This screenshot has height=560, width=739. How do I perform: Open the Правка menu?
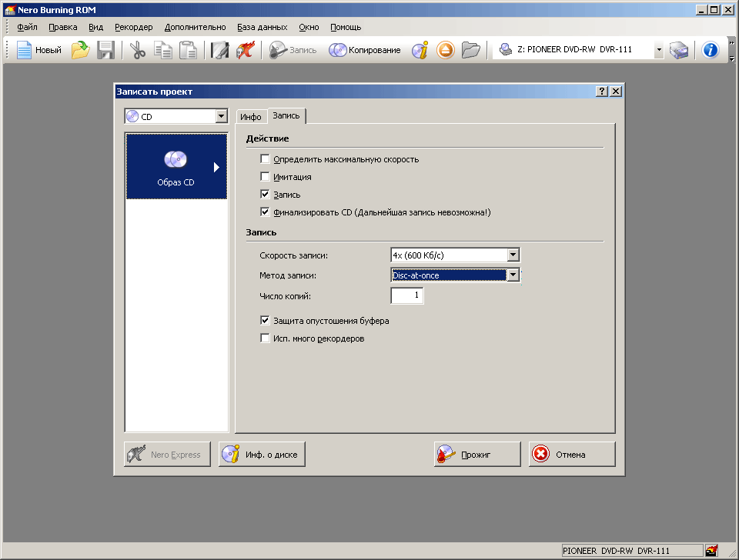tap(63, 27)
